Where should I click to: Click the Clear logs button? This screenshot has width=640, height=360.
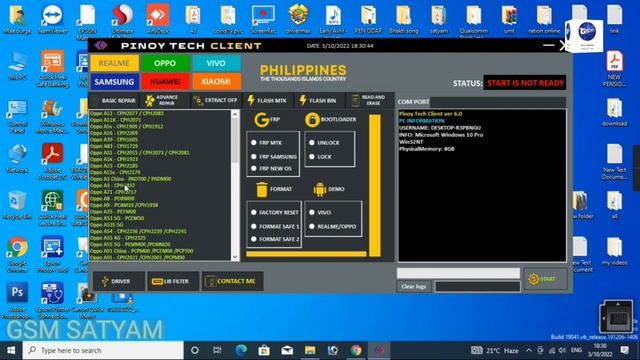click(413, 287)
